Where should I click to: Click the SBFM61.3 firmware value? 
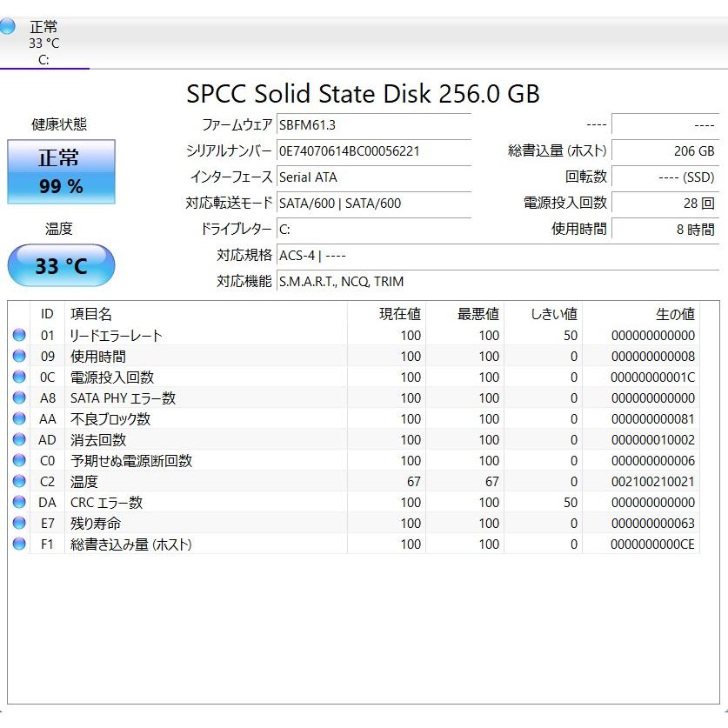tap(372, 124)
